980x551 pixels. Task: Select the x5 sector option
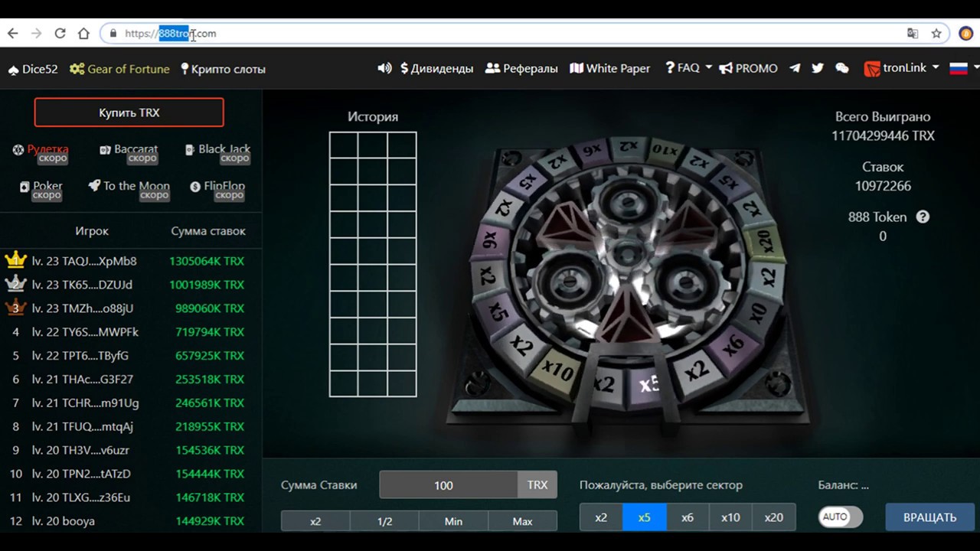(644, 517)
